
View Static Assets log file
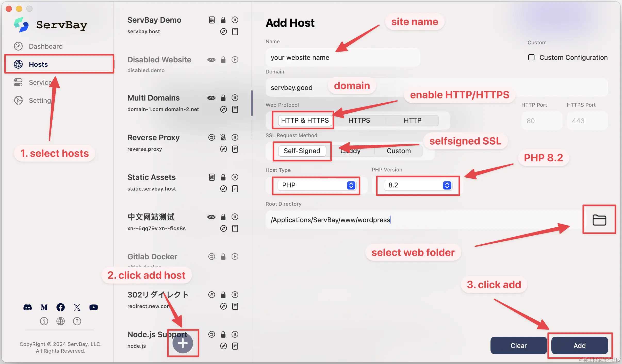[235, 189]
